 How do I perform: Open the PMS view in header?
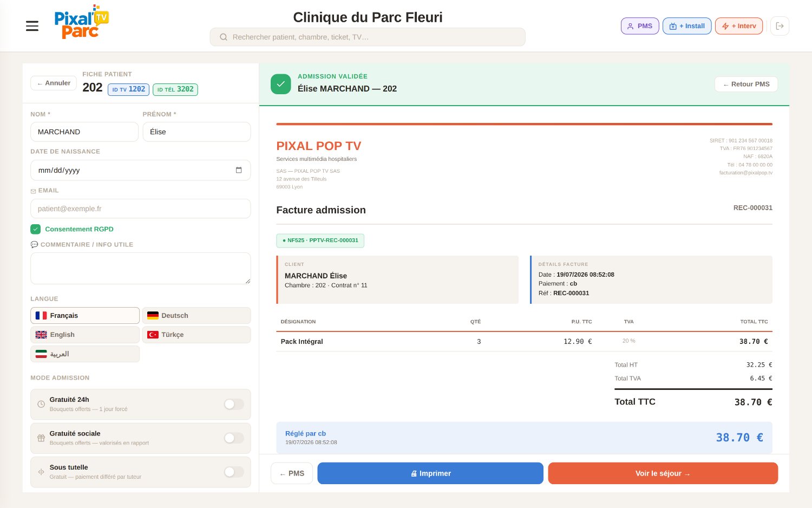click(640, 26)
